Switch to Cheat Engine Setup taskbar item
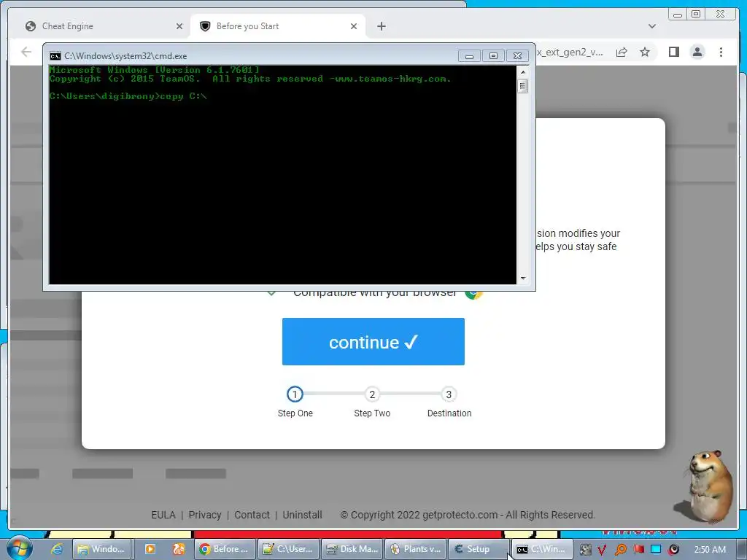 pyautogui.click(x=479, y=549)
